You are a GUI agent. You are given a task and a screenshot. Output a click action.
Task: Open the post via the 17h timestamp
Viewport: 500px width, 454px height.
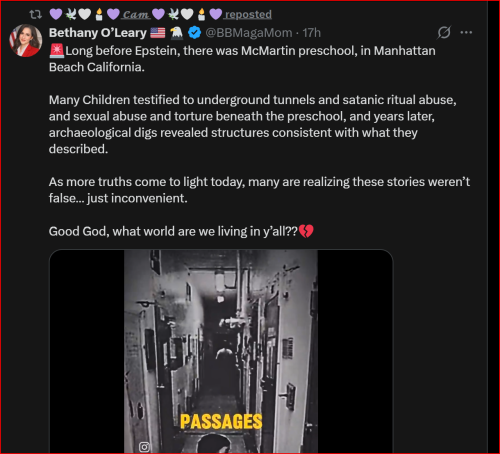tap(311, 33)
